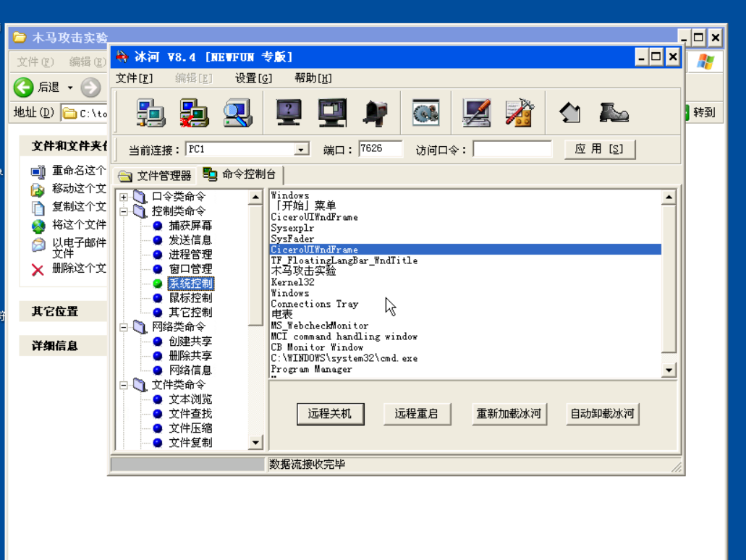746x560 pixels.
Task: Click the copy file icon in Explorer sidebar
Action: pos(38,208)
